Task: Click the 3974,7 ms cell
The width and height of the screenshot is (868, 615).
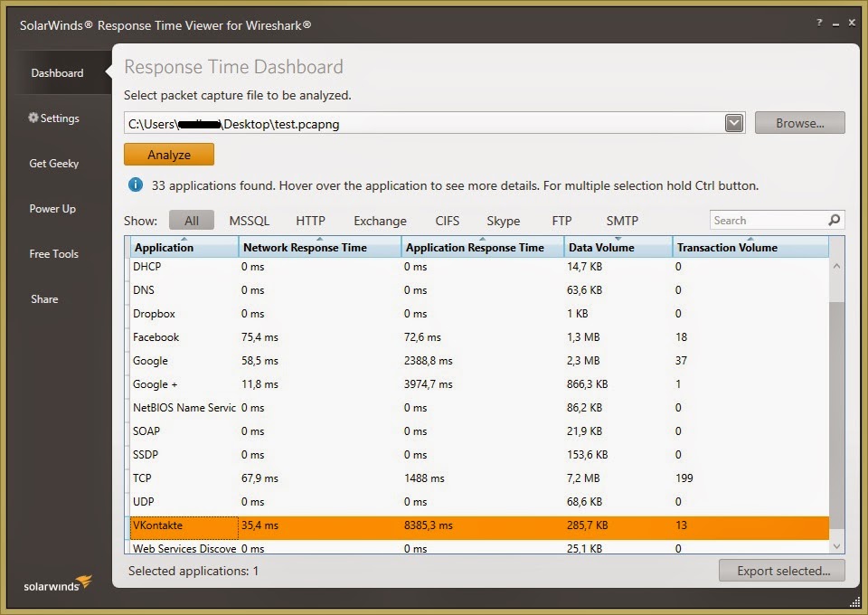Action: pyautogui.click(x=428, y=384)
